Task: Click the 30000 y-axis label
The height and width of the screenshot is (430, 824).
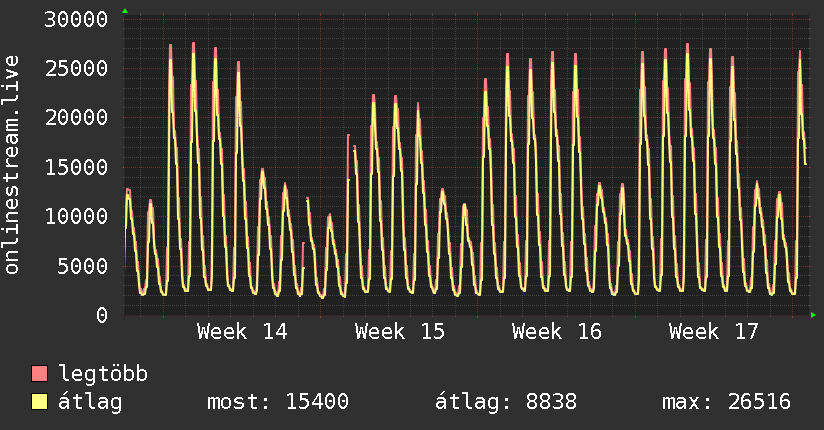Action: [76, 19]
